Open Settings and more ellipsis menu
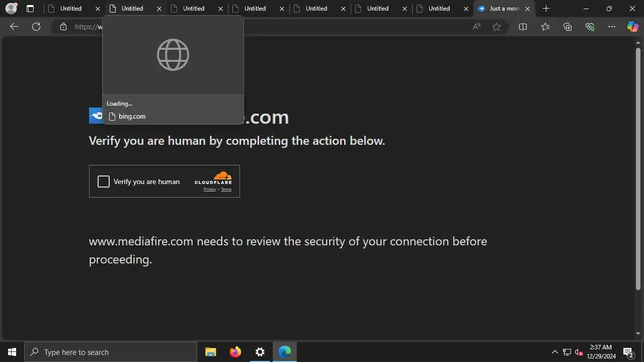This screenshot has height=362, width=644. point(612,27)
